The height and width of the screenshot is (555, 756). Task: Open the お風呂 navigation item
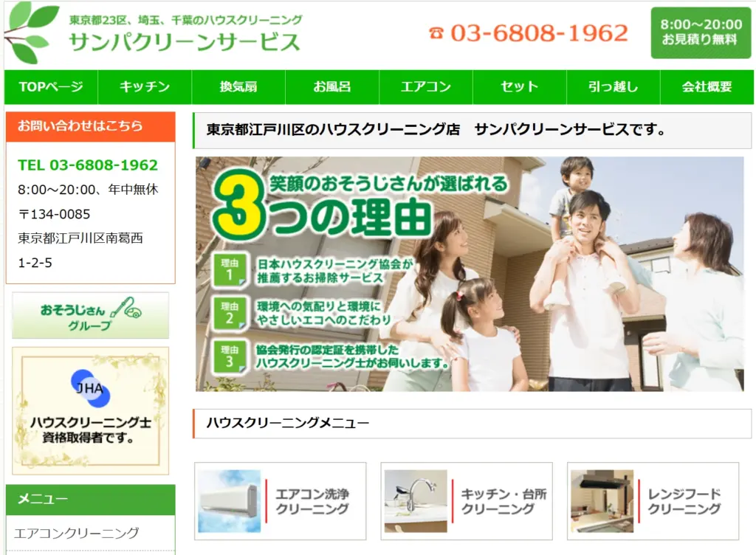coord(332,87)
